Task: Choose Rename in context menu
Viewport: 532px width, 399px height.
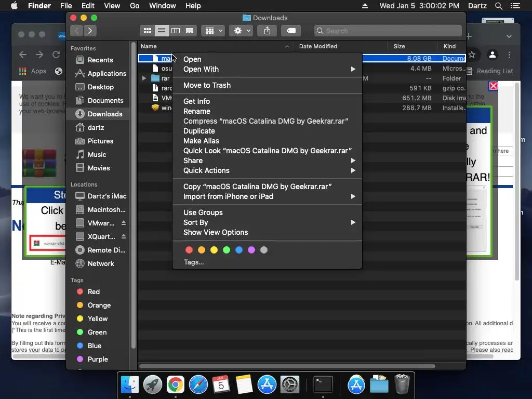Action: 268,111
